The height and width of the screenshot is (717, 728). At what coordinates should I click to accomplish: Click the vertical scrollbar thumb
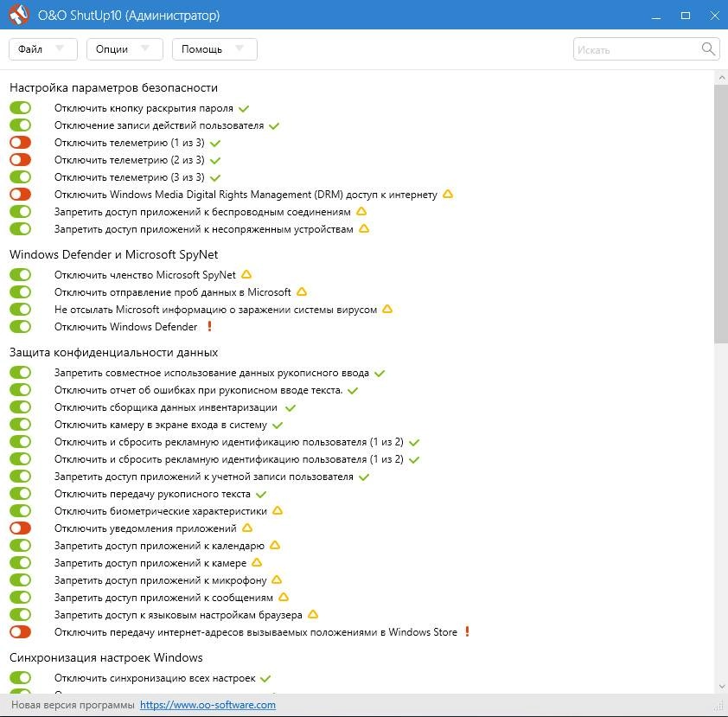[x=721, y=214]
